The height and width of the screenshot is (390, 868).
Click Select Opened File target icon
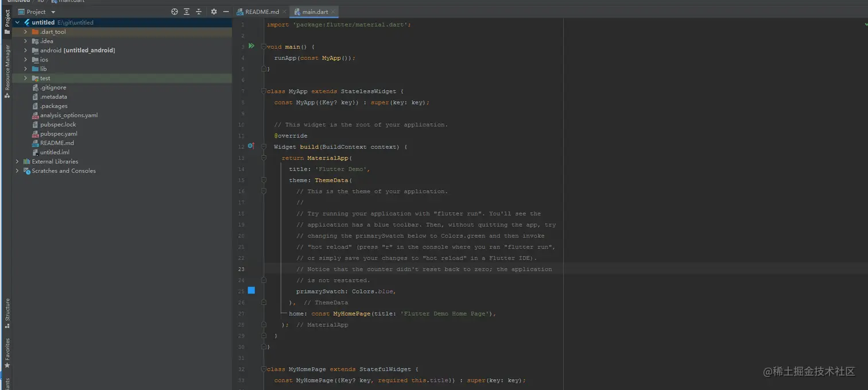click(x=175, y=11)
